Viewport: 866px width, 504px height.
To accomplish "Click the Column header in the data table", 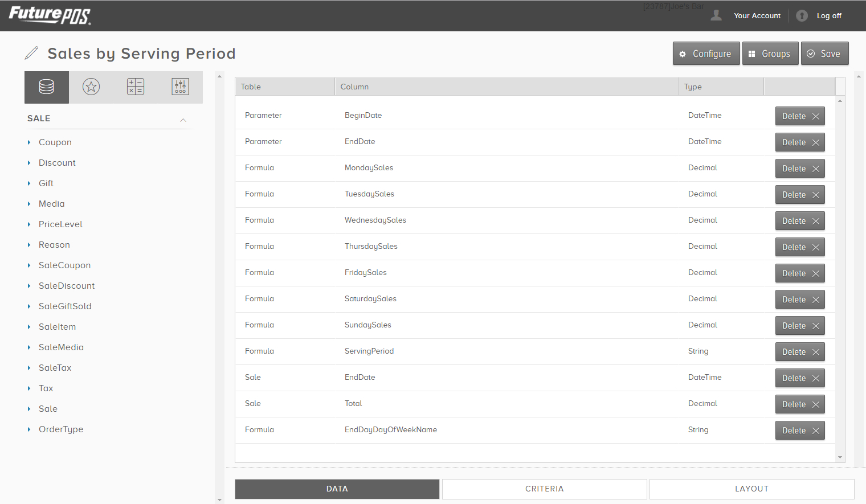I will pos(354,86).
